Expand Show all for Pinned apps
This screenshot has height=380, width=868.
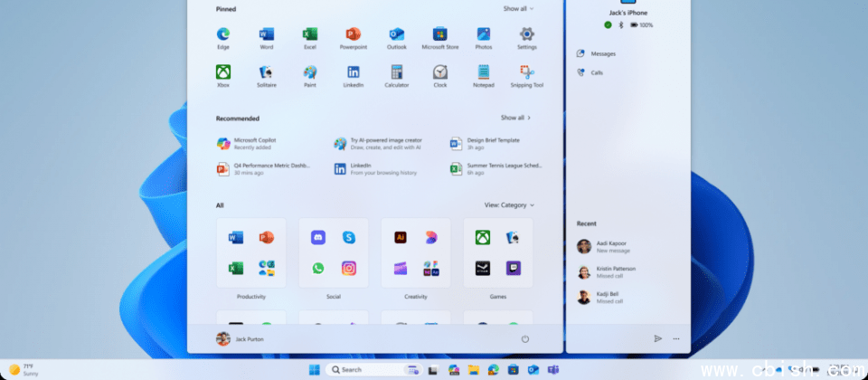518,9
